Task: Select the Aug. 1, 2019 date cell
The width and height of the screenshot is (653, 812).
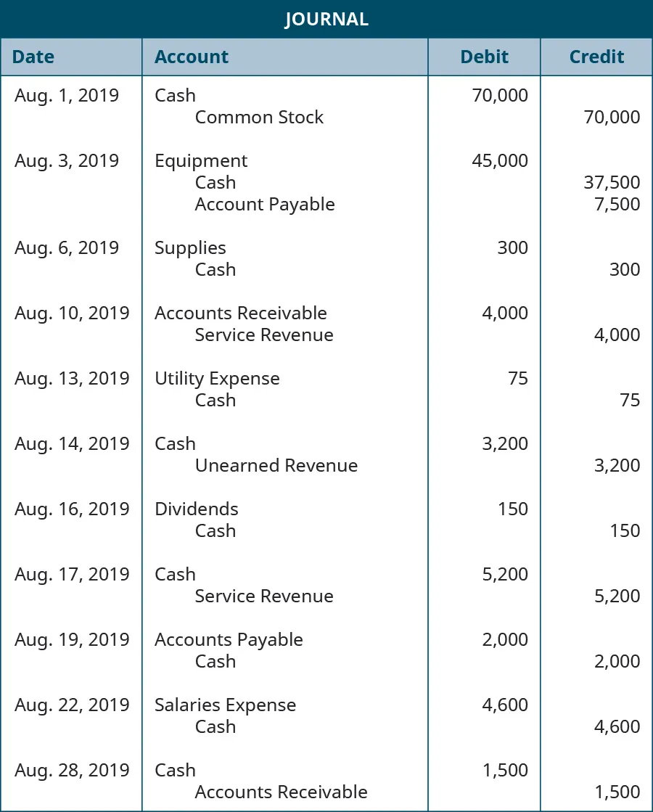Action: pyautogui.click(x=67, y=96)
